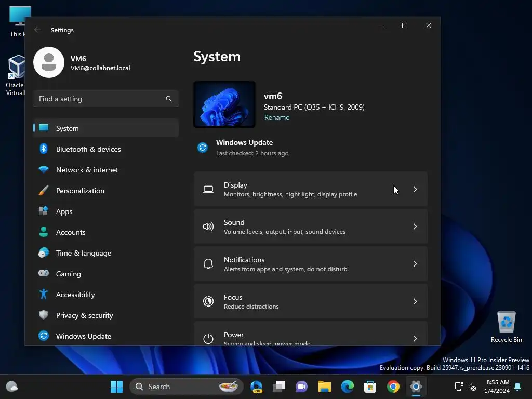Open Bluetooth & devices settings
The image size is (532, 399).
(x=106, y=149)
